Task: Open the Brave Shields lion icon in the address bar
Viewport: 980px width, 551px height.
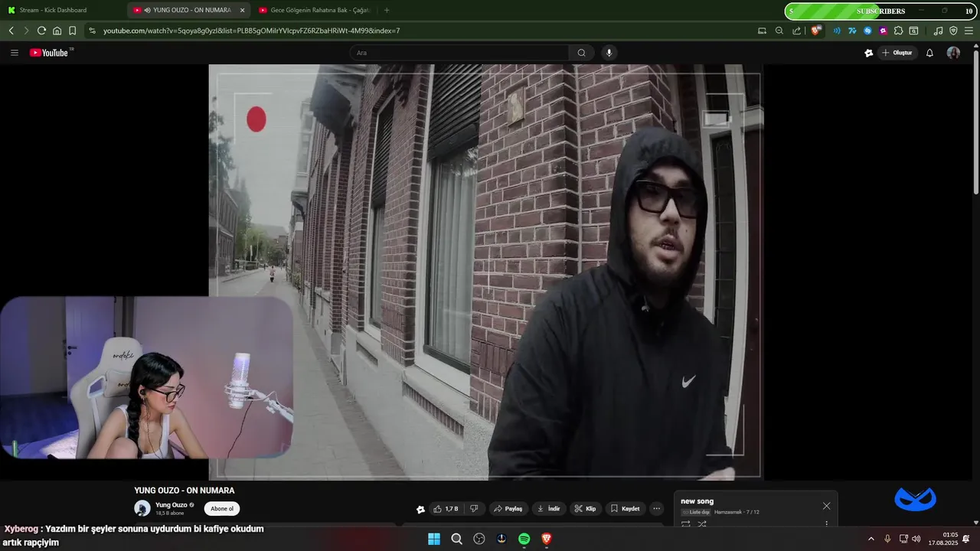Action: click(x=816, y=31)
